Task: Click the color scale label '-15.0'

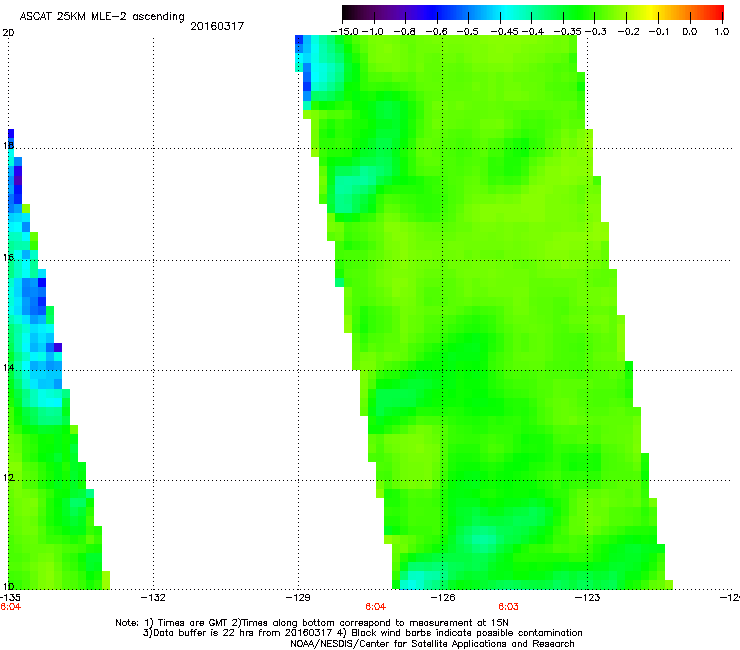Action: point(345,32)
